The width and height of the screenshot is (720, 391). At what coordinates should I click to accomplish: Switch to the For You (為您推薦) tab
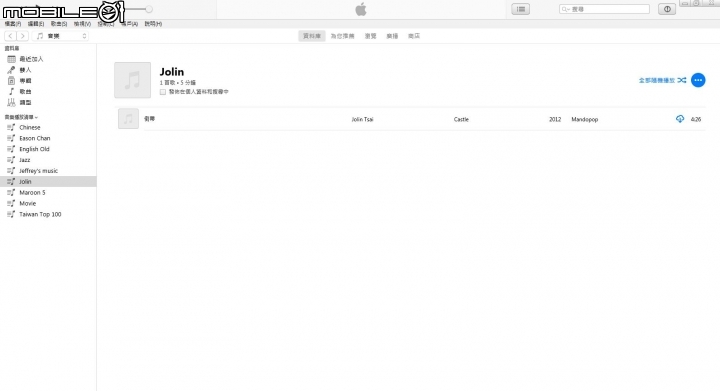pos(343,36)
